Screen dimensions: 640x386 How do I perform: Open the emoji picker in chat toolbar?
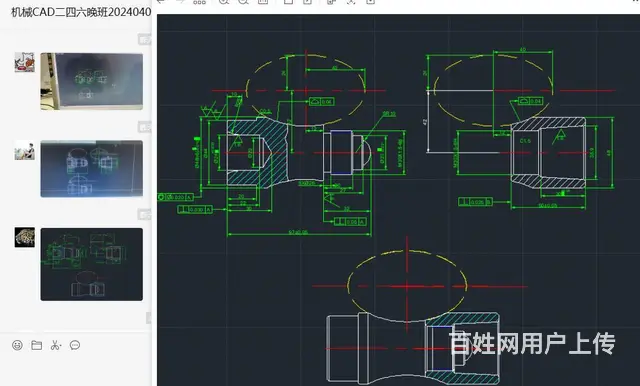coord(17,345)
